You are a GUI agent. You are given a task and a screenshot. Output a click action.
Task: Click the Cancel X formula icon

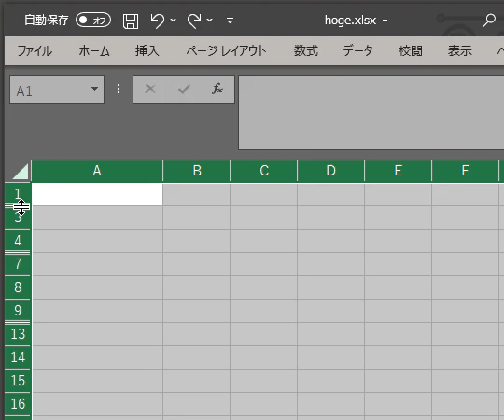(150, 89)
